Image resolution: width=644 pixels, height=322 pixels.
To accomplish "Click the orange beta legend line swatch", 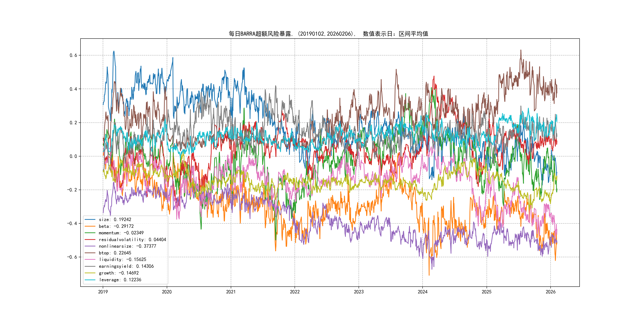I will (90, 226).
